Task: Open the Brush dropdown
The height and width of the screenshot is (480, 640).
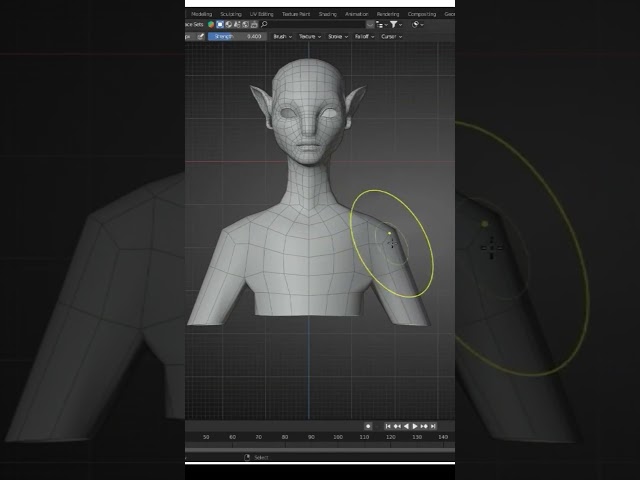Action: pos(282,37)
